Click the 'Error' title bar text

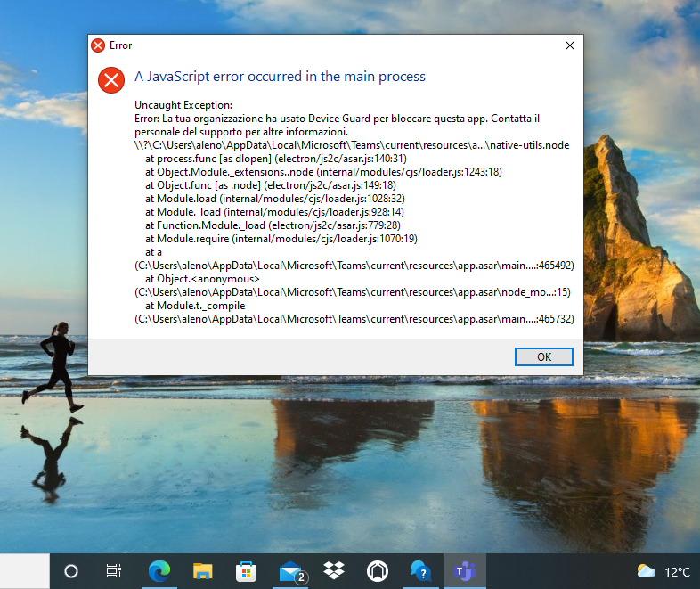(120, 45)
